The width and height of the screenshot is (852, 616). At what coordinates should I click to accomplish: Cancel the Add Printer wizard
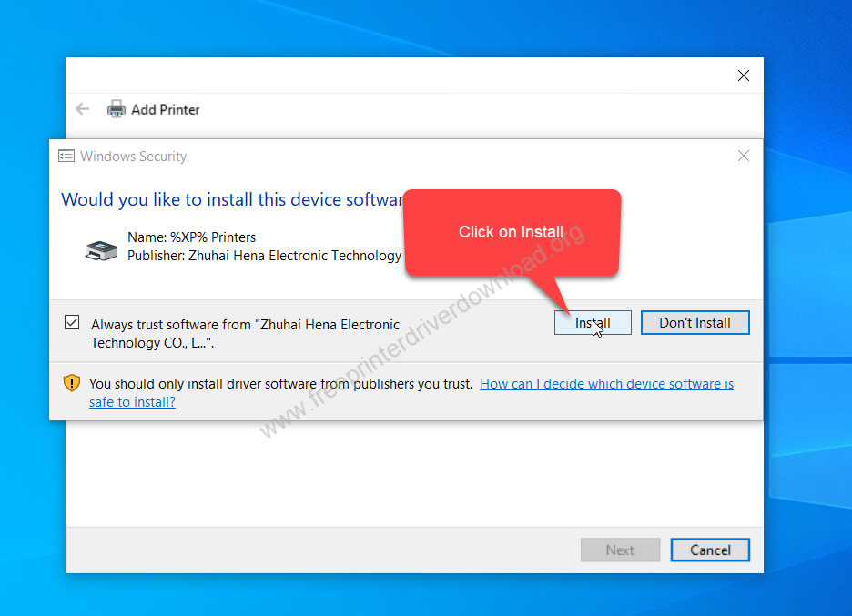pyautogui.click(x=710, y=550)
